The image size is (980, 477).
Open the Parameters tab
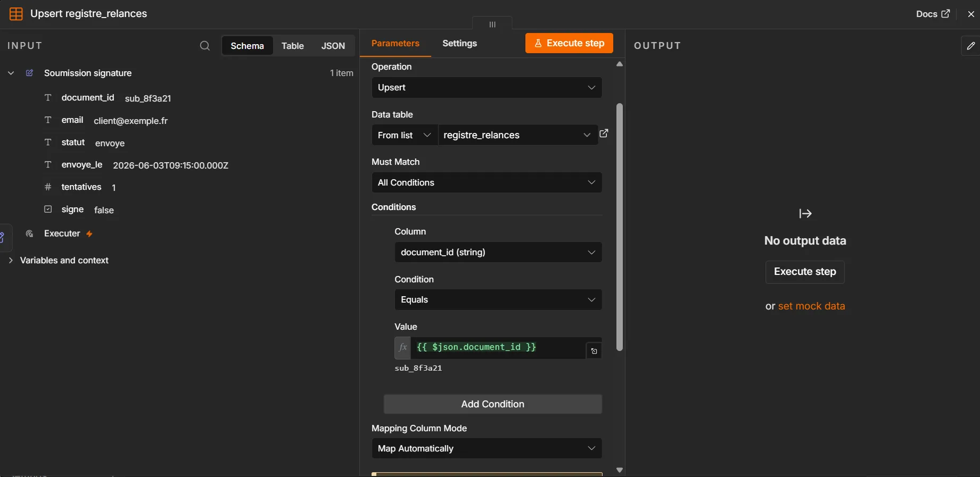(x=396, y=44)
